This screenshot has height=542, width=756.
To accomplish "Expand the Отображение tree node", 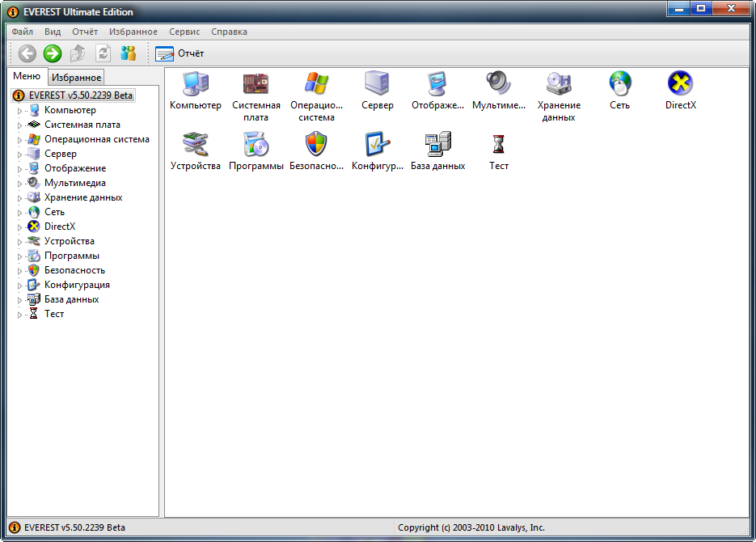I will pos(19,169).
